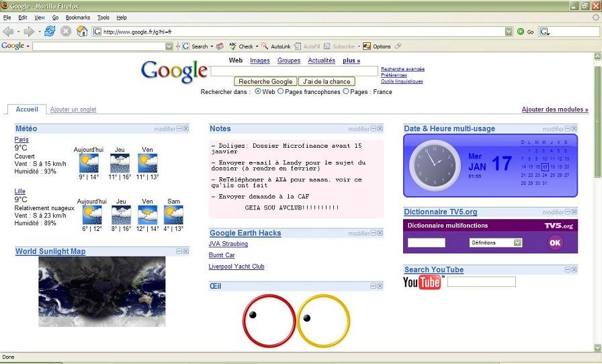The image size is (602, 364).
Task: Click date 17 in the calendar
Action: tap(545, 167)
